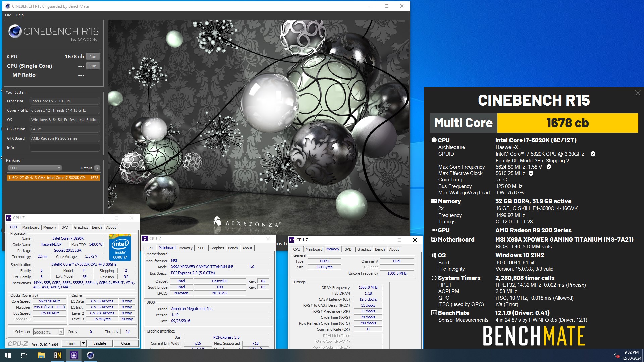
Task: Run the CPU multi-core benchmark
Action: pos(93,57)
